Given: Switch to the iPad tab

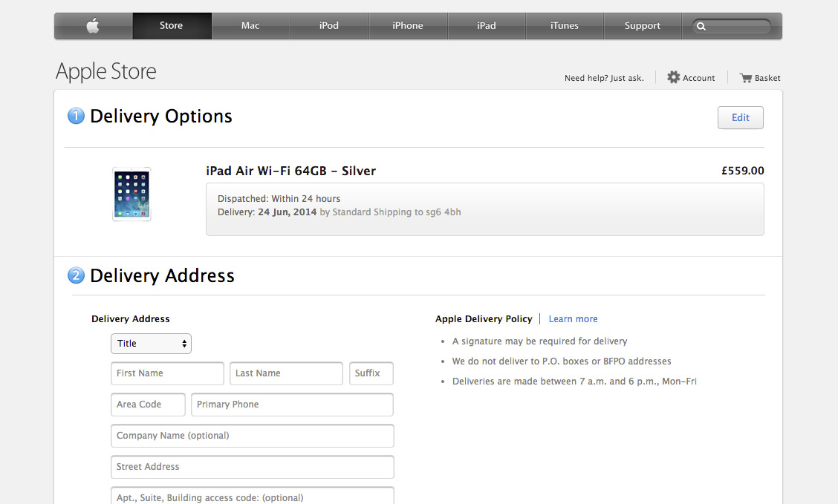Looking at the screenshot, I should point(487,26).
